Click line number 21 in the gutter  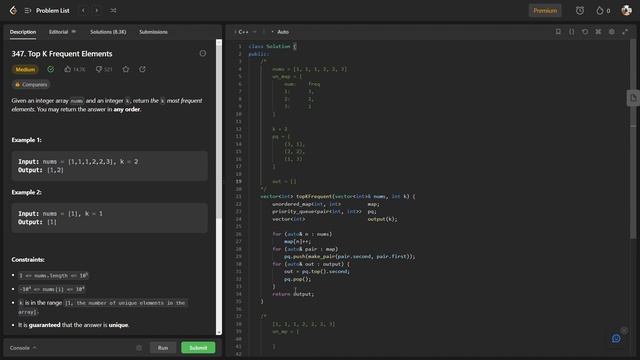coord(239,196)
